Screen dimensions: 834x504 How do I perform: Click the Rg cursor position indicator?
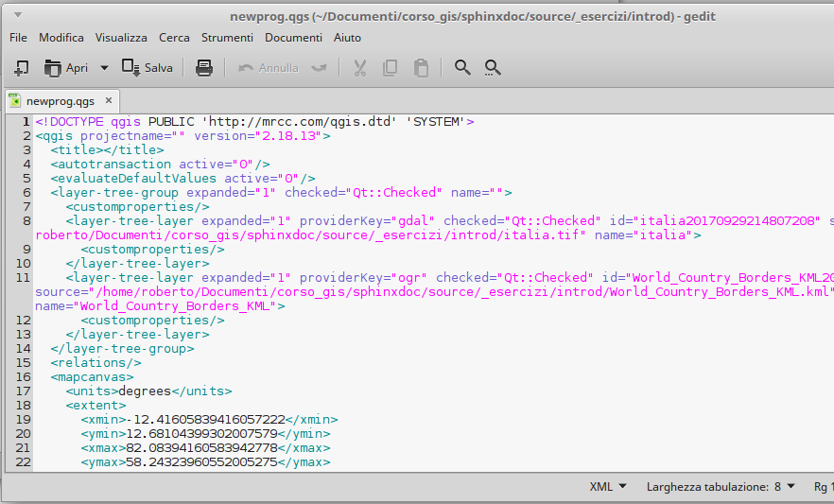pos(823,486)
